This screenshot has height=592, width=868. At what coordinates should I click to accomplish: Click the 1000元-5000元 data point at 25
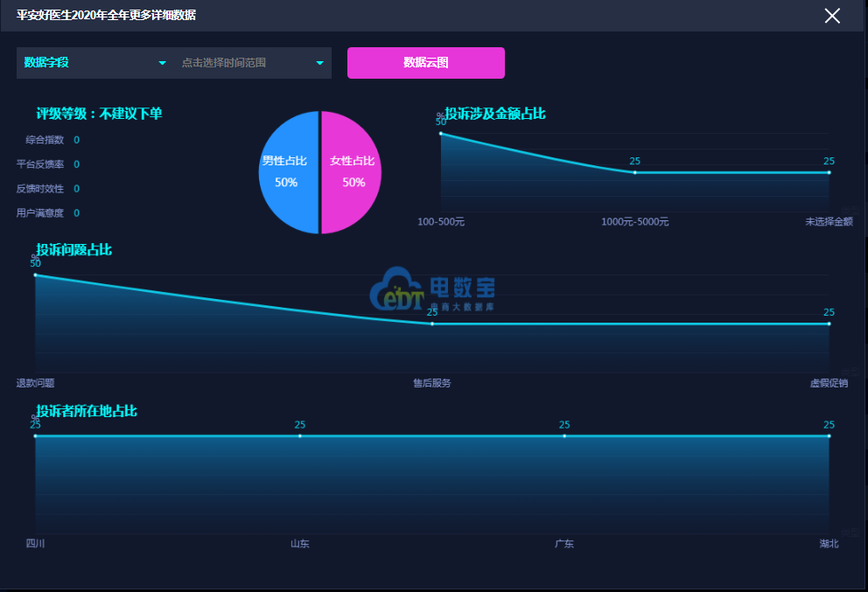(635, 172)
